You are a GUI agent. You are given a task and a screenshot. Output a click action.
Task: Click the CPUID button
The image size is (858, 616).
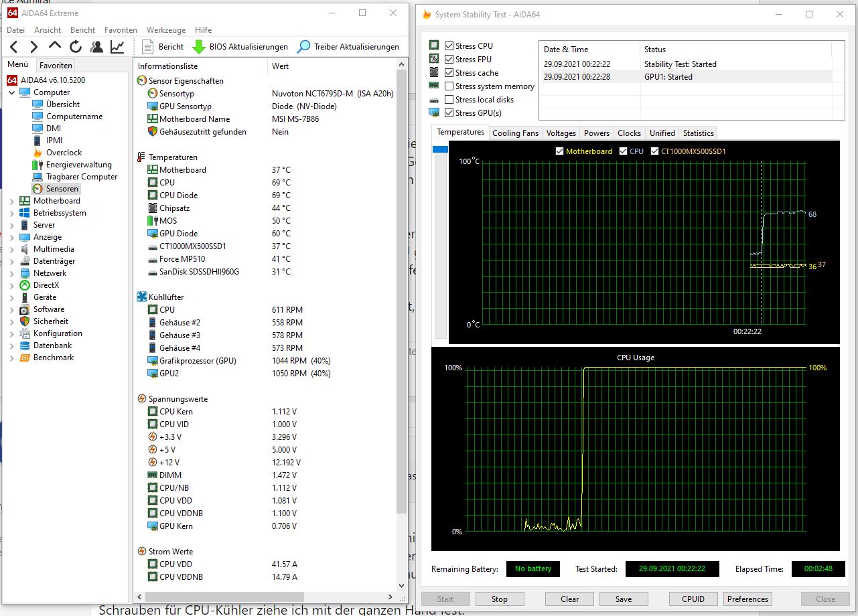693,599
